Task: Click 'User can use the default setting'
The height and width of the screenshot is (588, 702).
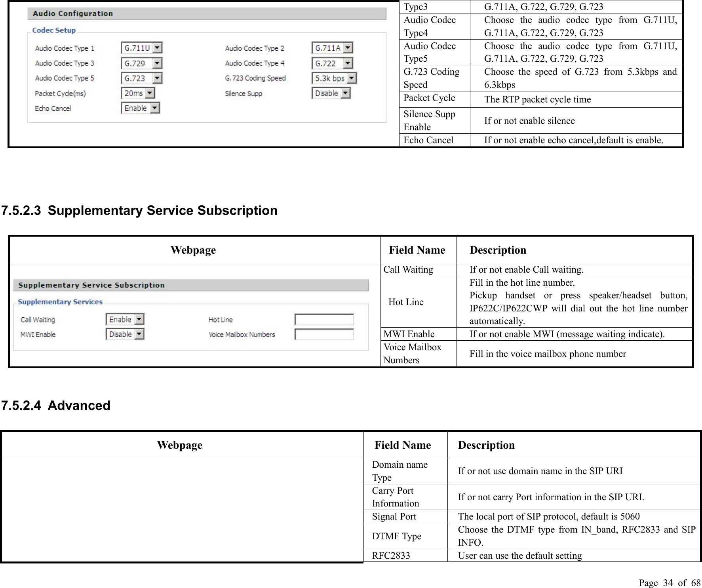Action: click(x=520, y=556)
